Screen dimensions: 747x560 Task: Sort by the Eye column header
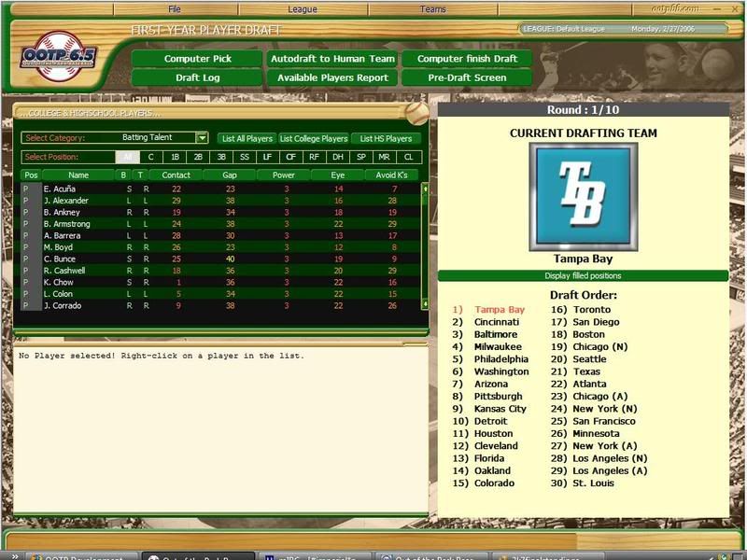point(338,175)
